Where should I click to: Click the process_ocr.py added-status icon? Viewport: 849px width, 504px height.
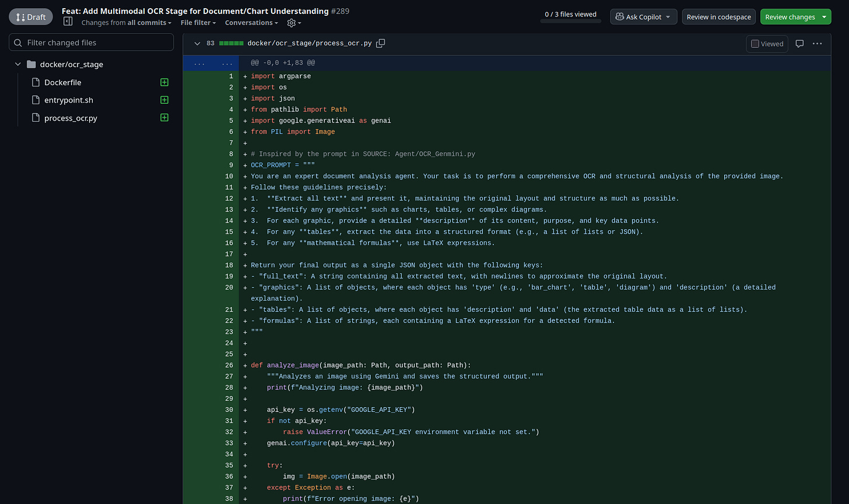point(164,118)
